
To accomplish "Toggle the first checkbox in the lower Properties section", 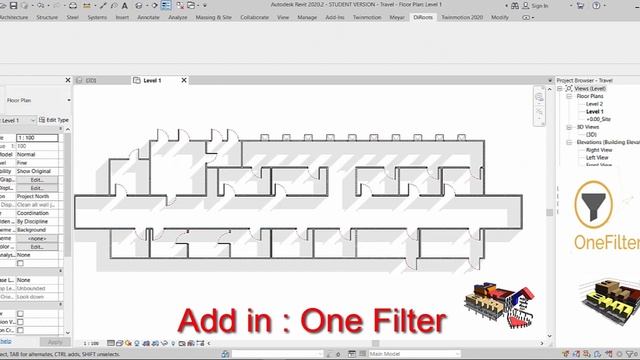I will pos(20,313).
